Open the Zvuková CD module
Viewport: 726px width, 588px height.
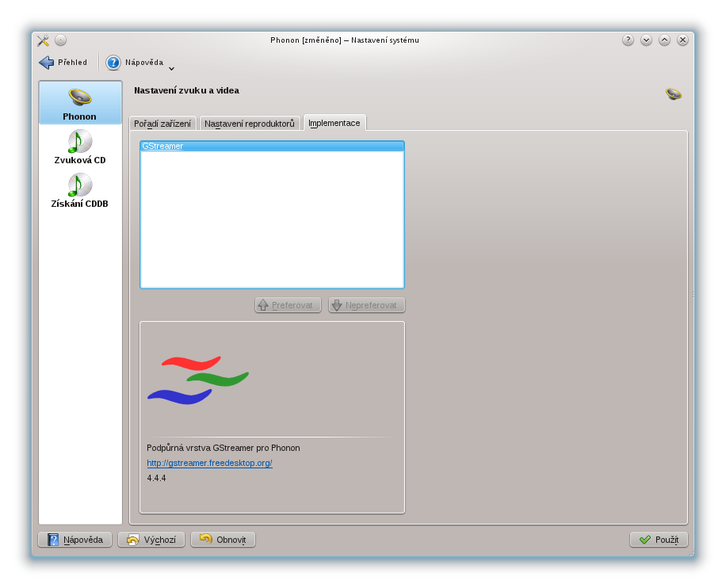click(80, 147)
